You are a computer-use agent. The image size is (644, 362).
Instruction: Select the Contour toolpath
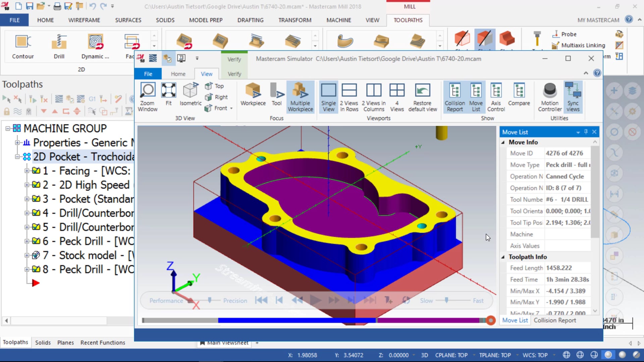(x=23, y=47)
